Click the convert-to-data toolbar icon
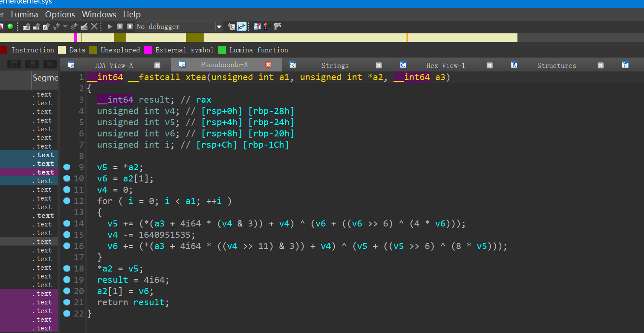644x333 pixels. [36, 26]
